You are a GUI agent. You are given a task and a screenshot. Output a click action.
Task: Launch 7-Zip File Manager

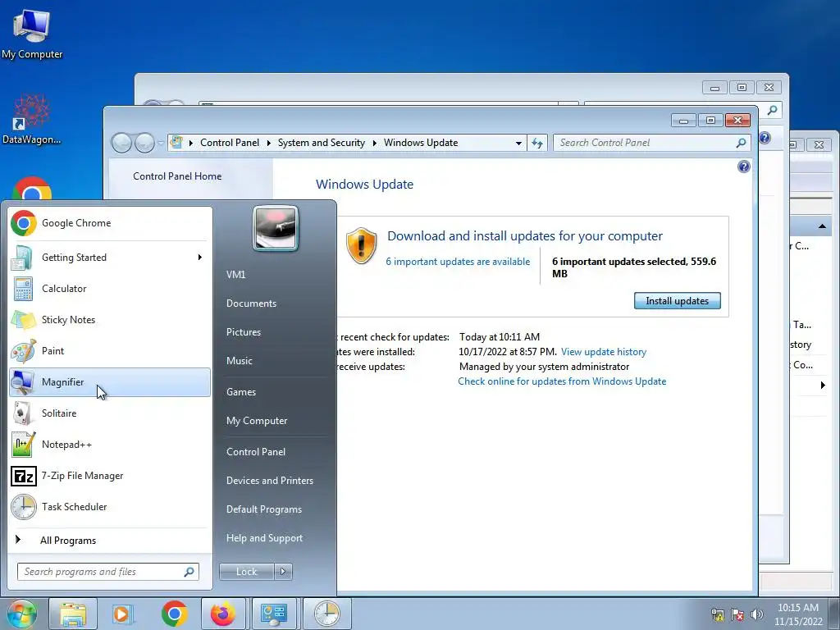pos(110,476)
